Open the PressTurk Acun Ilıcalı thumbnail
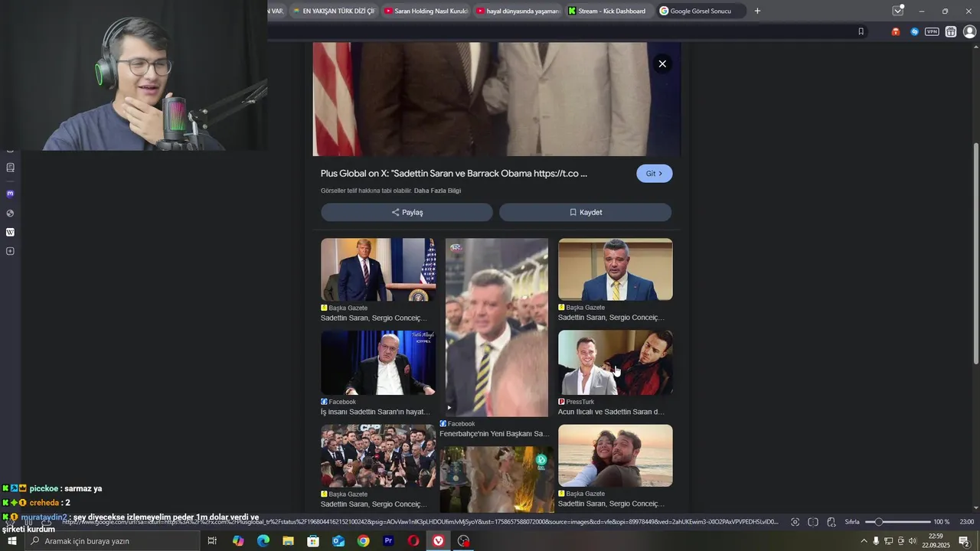The image size is (980, 551). pyautogui.click(x=616, y=363)
